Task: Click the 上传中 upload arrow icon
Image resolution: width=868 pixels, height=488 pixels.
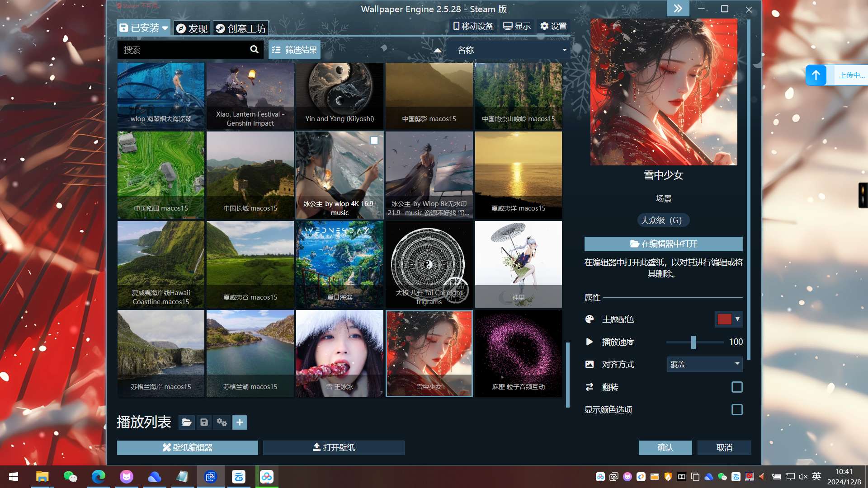Action: (816, 75)
